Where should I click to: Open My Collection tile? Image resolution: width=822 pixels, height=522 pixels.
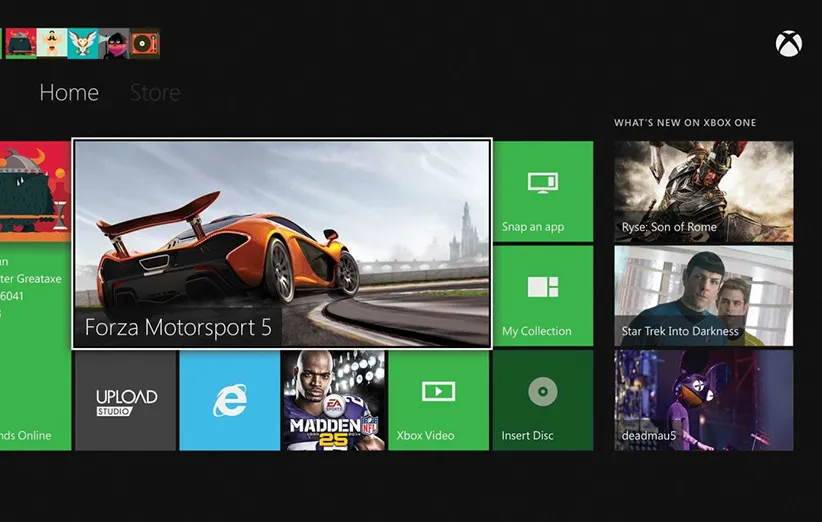tap(542, 296)
